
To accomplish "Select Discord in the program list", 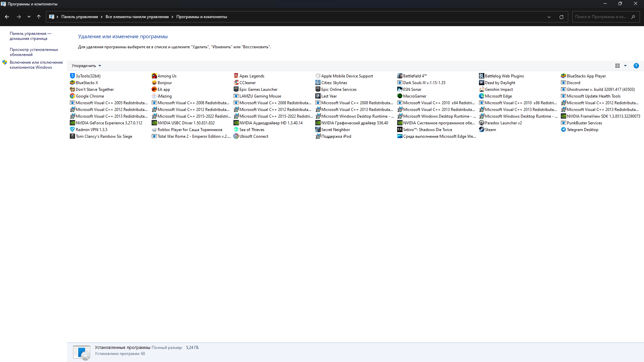I will coord(570,82).
